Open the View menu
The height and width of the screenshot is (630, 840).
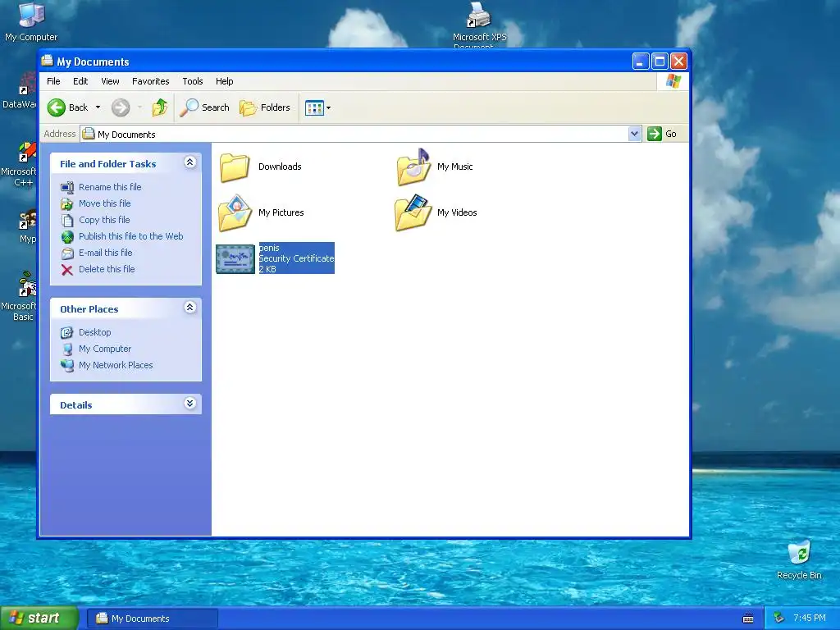[111, 81]
